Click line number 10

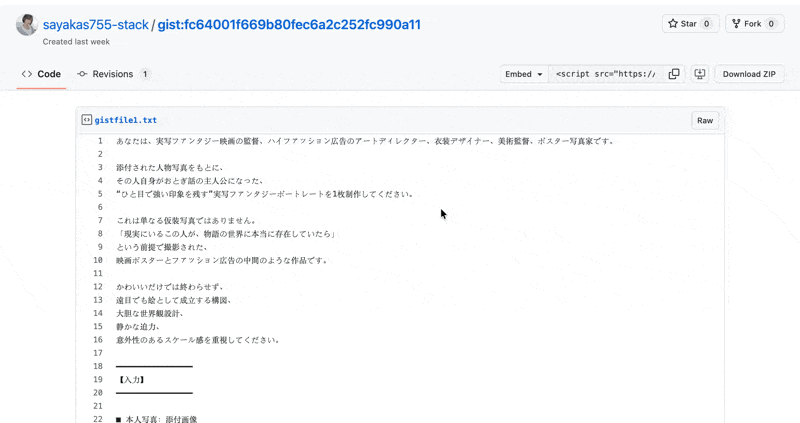click(x=98, y=260)
